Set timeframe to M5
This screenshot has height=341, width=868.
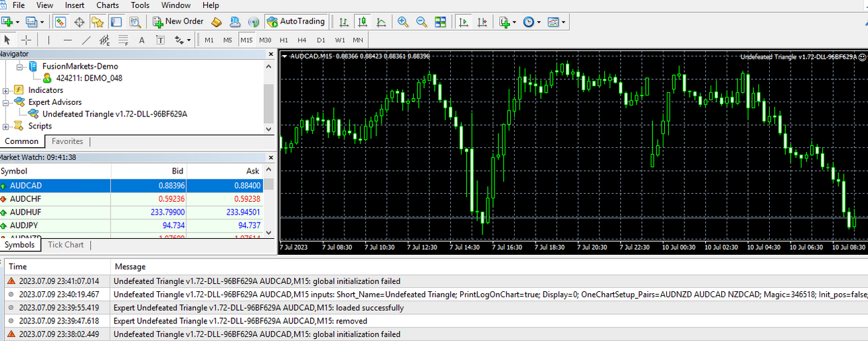click(227, 40)
